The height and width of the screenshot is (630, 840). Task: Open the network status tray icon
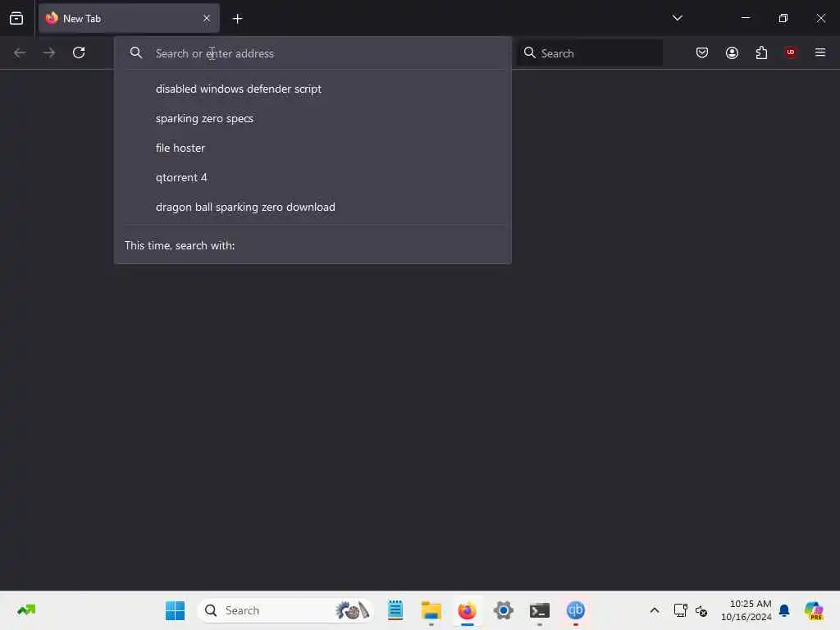click(680, 610)
